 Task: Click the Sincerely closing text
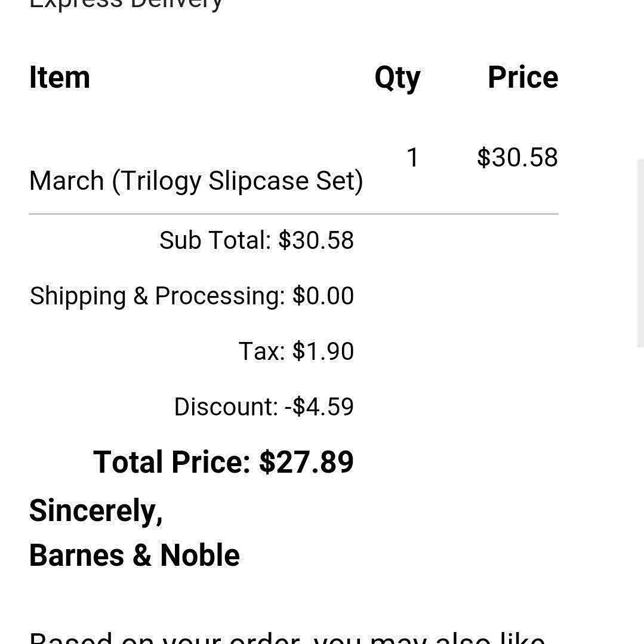(95, 511)
